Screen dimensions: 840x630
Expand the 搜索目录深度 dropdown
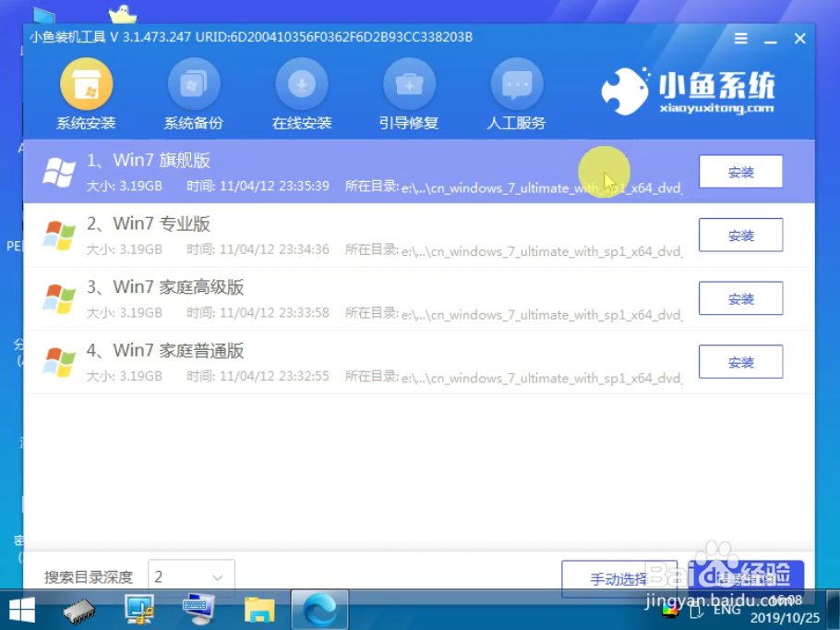pos(191,577)
